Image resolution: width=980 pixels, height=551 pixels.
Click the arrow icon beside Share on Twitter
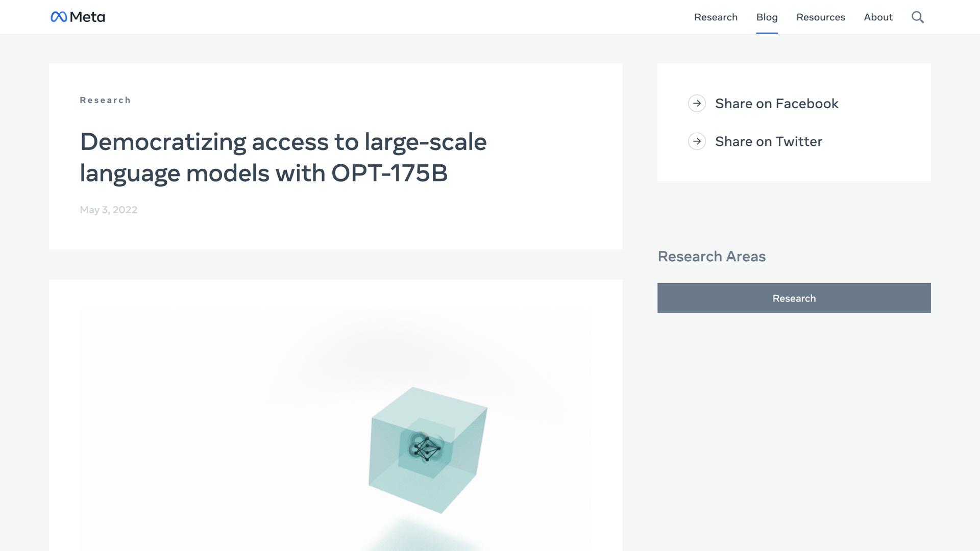coord(697,141)
